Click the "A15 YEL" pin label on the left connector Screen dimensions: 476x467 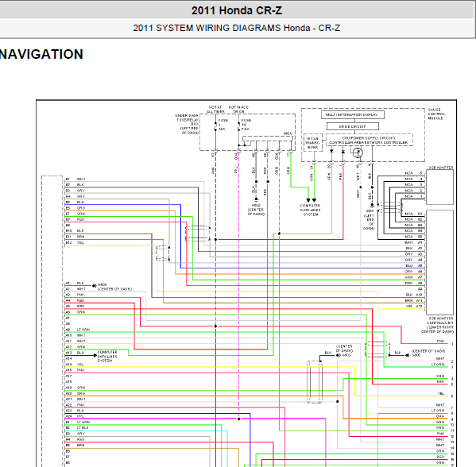click(75, 365)
